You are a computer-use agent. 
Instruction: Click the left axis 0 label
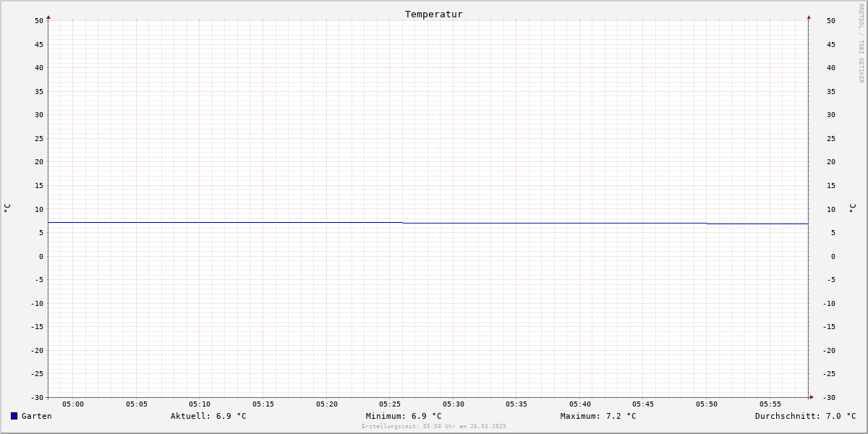41,256
